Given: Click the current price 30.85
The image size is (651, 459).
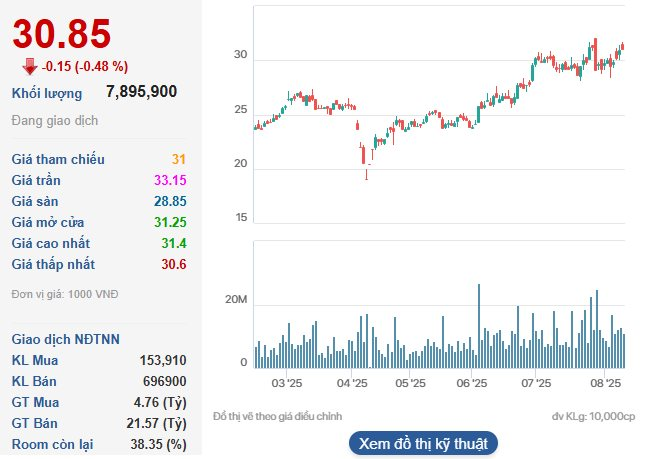Looking at the screenshot, I should [62, 34].
